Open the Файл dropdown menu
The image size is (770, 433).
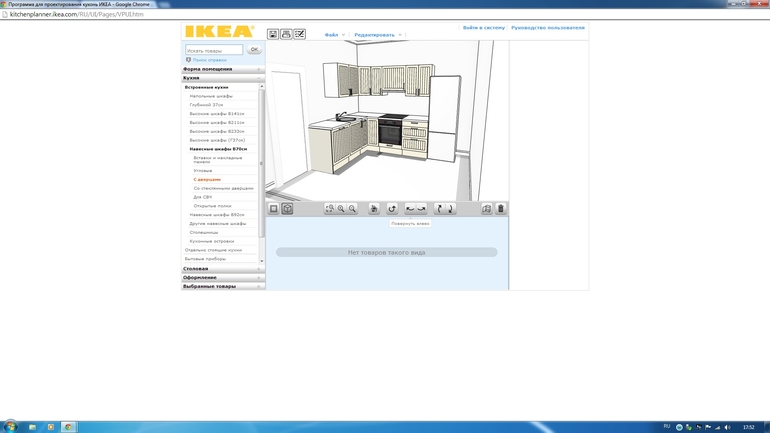pos(332,35)
